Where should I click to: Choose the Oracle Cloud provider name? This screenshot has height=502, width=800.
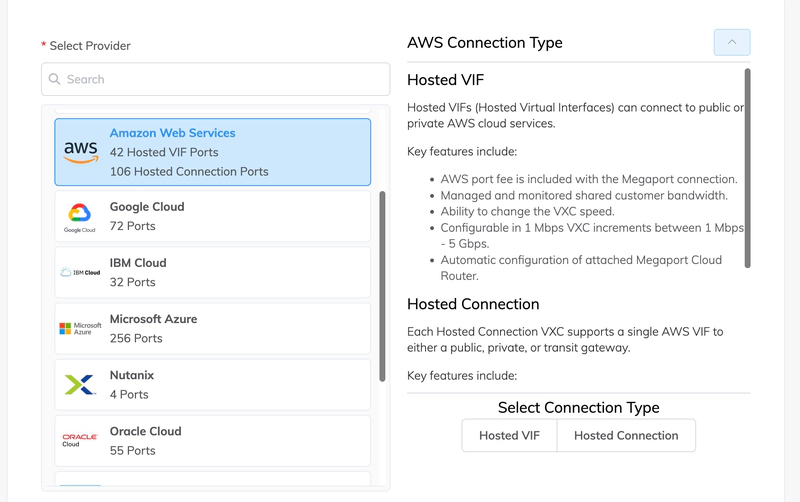click(145, 431)
